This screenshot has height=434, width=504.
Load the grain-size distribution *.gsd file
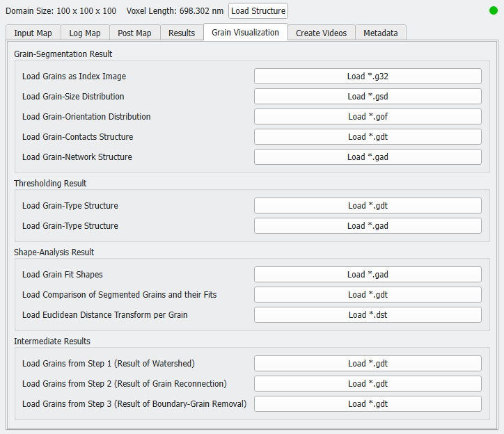[x=368, y=97]
